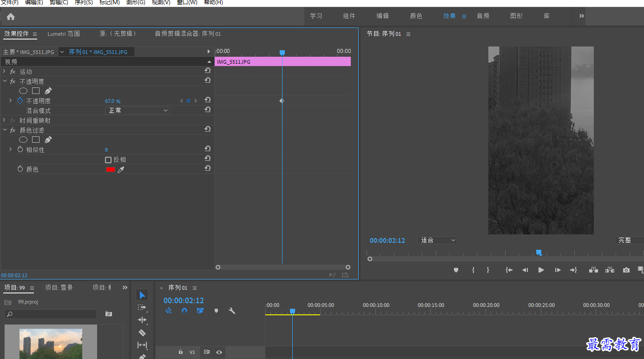Toggle 颜色 animation stopwatch

click(x=20, y=169)
